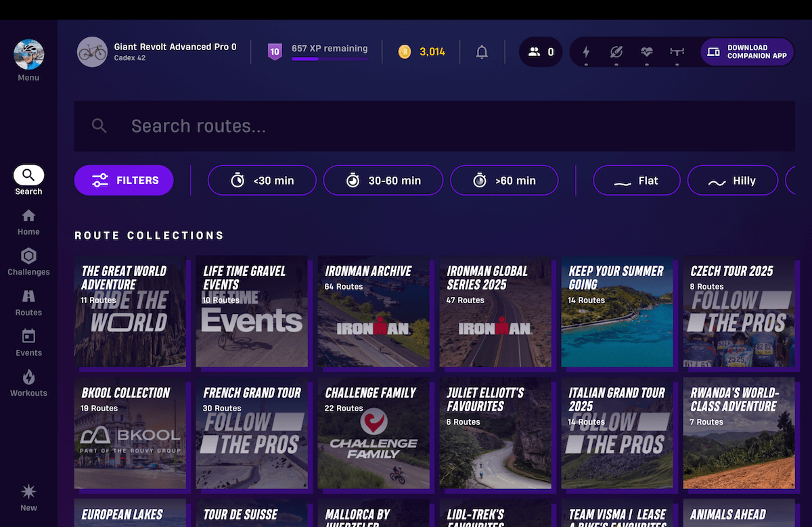The height and width of the screenshot is (527, 812).
Task: Click the smart trainer control icon
Action: tap(677, 52)
